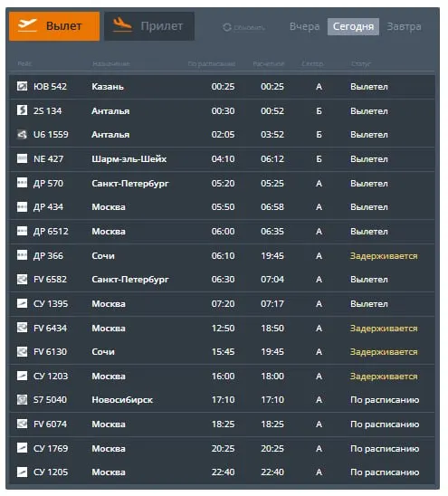Click airline logo for flight ДР 366
448x496 pixels.
tap(22, 255)
